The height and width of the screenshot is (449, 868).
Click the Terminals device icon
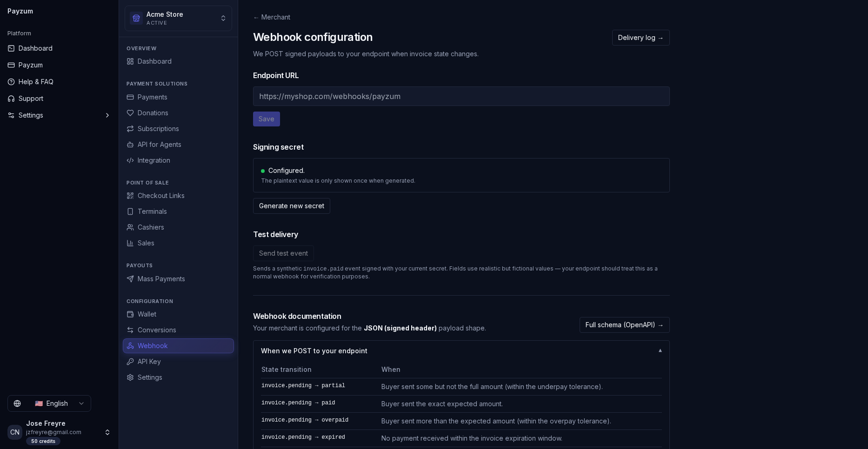pyautogui.click(x=130, y=211)
